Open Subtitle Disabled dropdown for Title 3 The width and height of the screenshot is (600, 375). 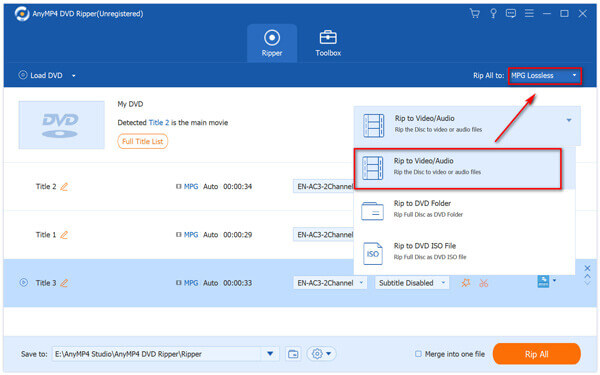pos(412,283)
